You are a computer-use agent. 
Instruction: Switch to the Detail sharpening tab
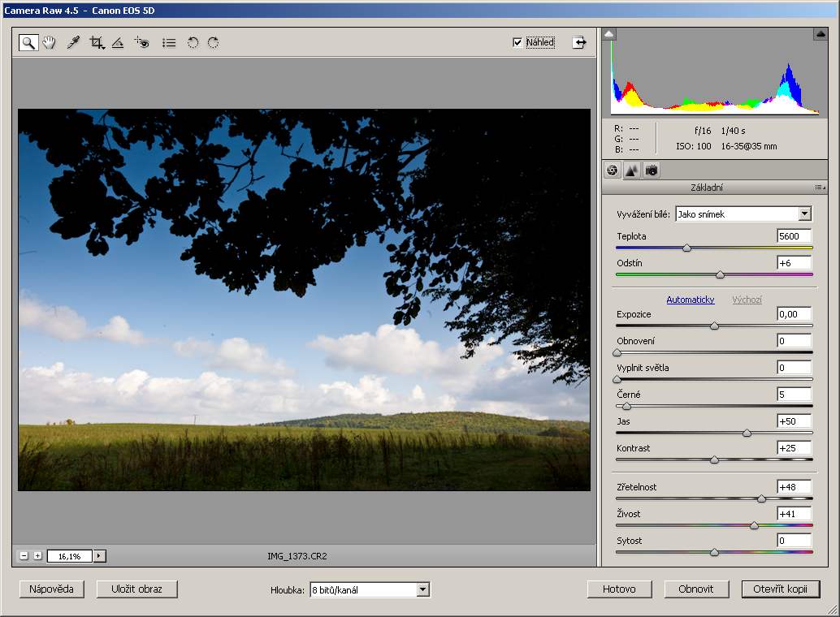pos(631,170)
